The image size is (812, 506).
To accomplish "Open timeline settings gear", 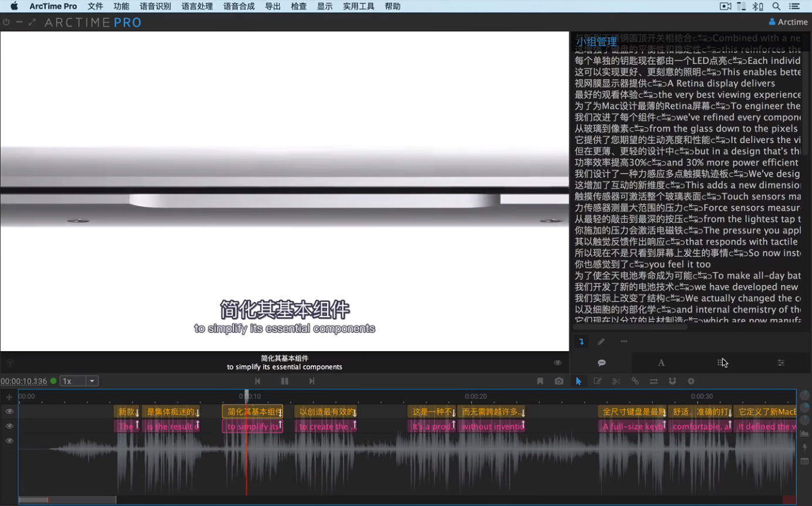I will pyautogui.click(x=691, y=381).
